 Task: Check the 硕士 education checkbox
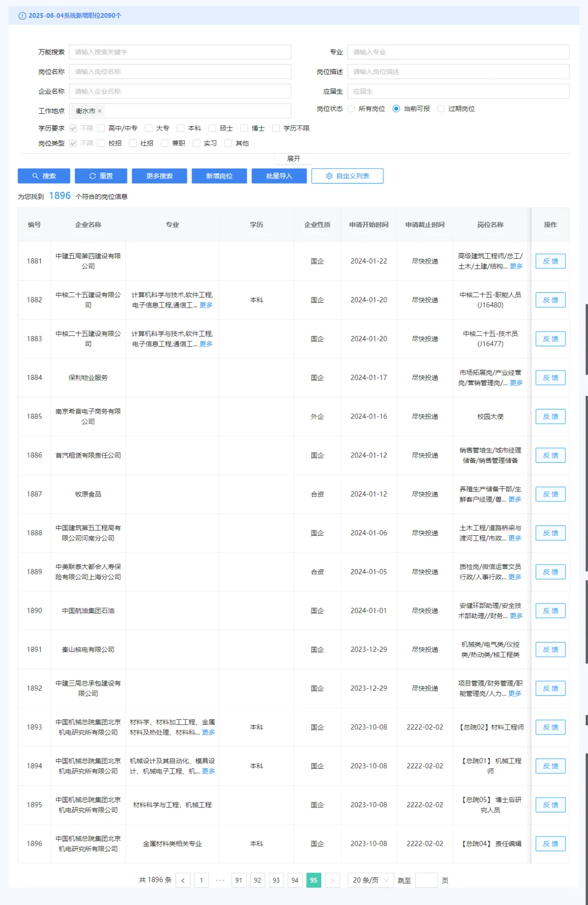212,128
